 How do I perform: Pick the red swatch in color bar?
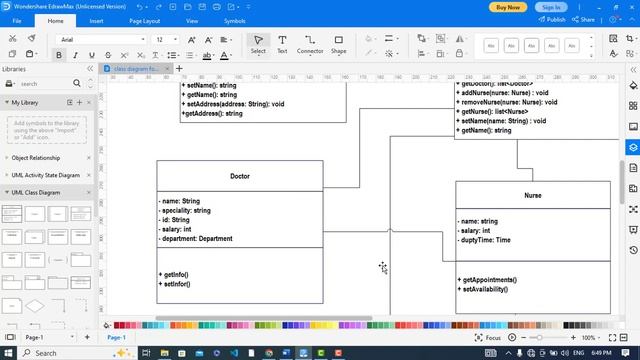click(x=116, y=325)
